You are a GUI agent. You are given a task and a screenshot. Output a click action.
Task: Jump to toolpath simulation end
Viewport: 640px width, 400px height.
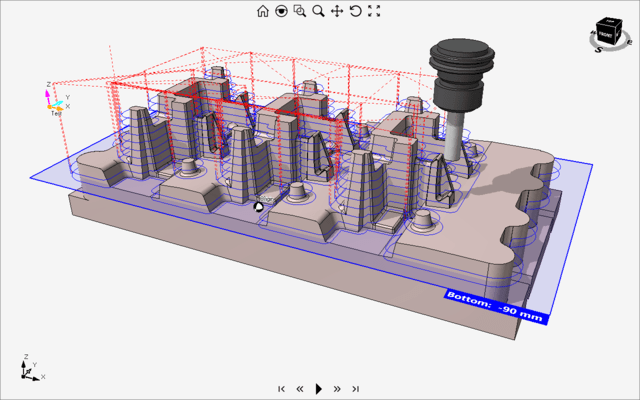pos(355,389)
